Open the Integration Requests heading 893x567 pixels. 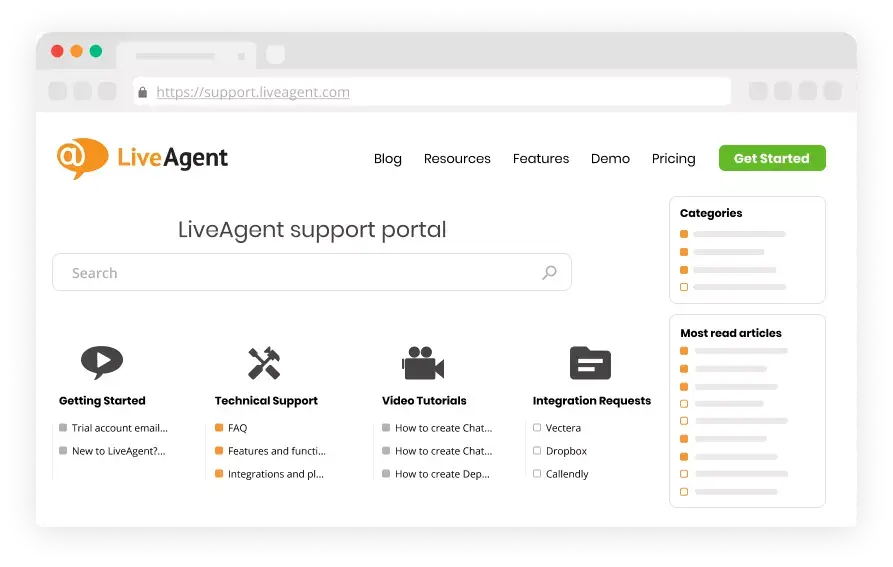pyautogui.click(x=592, y=401)
